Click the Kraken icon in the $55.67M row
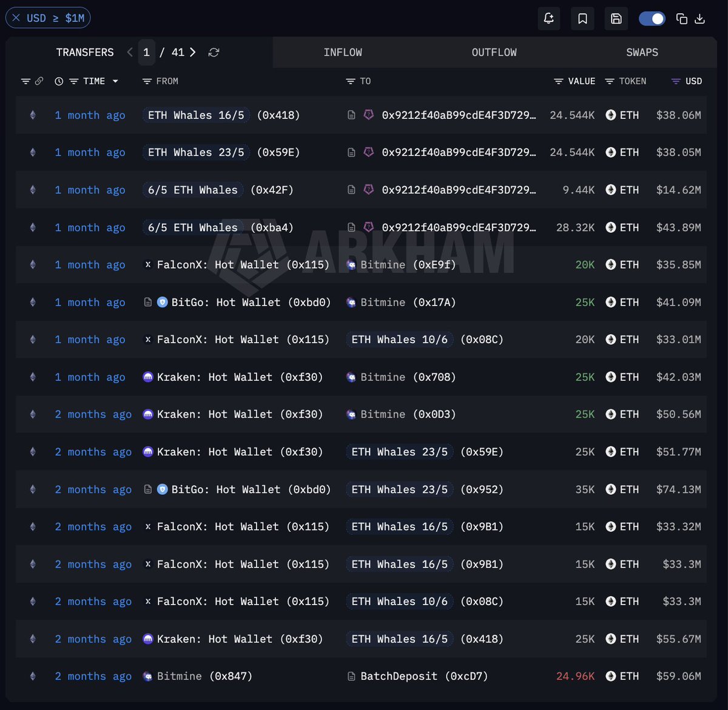Screen dimensions: 728x710 [x=147, y=639]
